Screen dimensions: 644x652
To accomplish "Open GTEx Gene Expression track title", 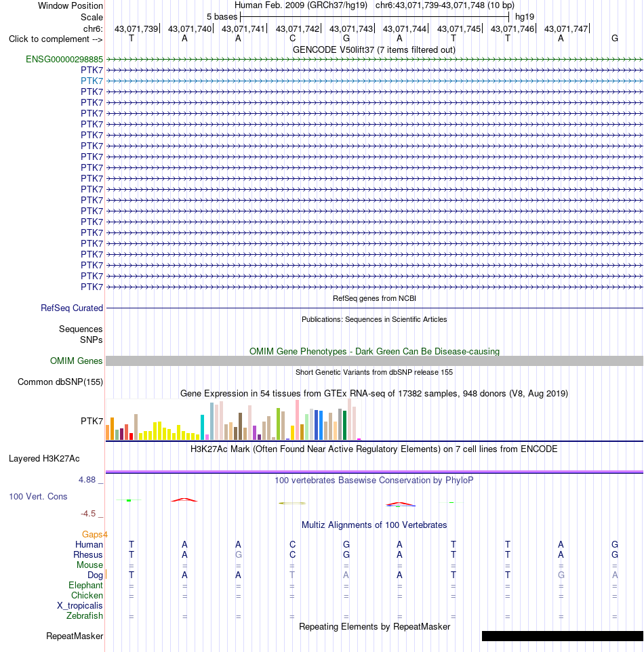I will pos(374,393).
